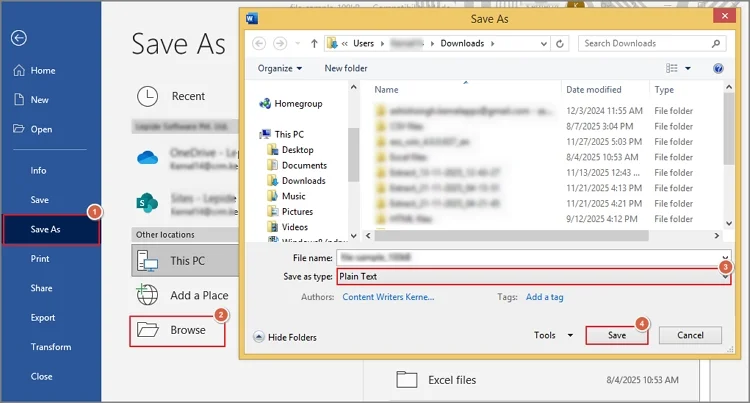Screen dimensions: 750x403
Task: Expand the address bar history dropdown
Action: click(544, 44)
